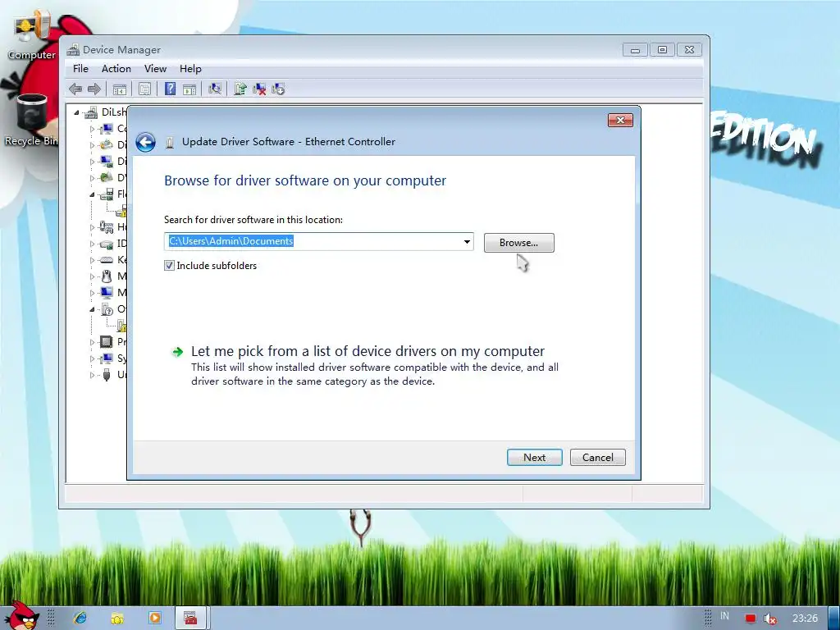The image size is (840, 630).
Task: Uncheck the Include subfolders checkbox
Action: [169, 266]
